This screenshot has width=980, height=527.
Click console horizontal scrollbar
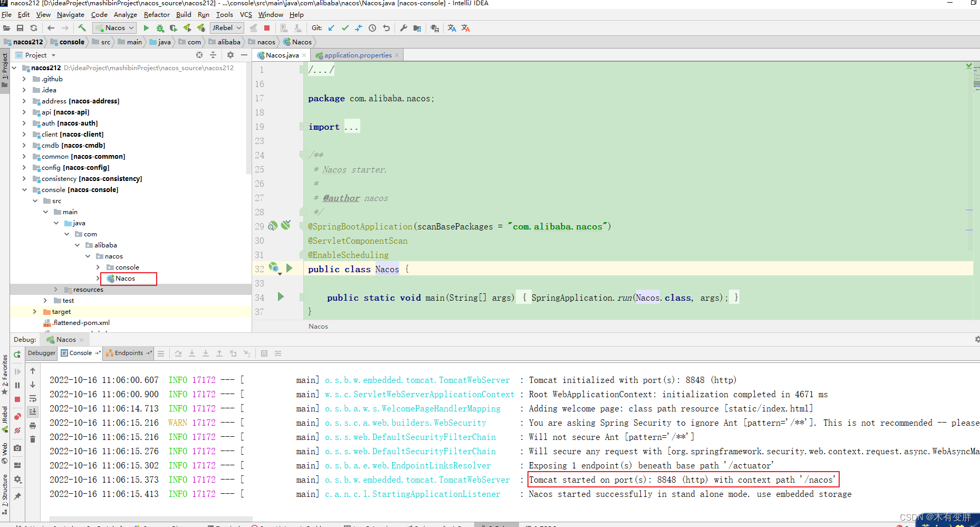point(151,519)
